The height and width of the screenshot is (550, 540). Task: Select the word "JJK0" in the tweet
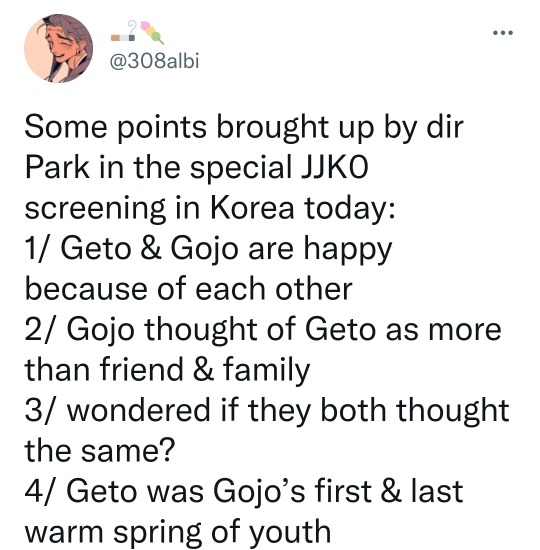335,167
